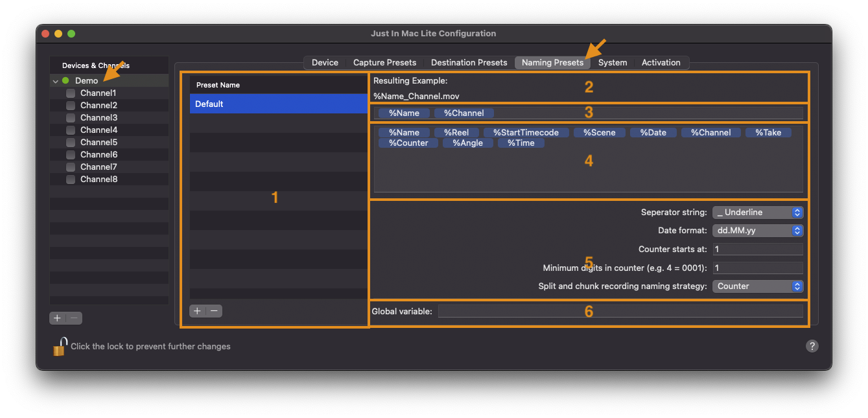Screen dimensions: 868x418
Task: Add a new naming preset with plus
Action: point(198,311)
